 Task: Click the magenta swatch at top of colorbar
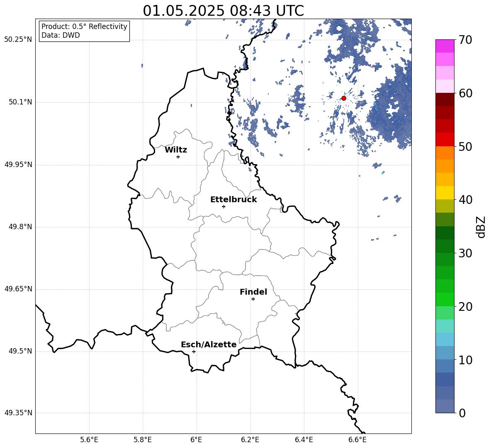[445, 46]
